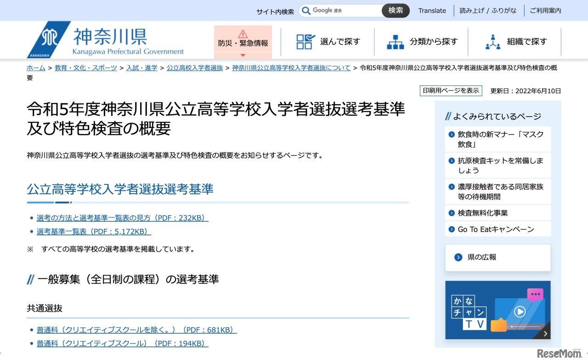Click arrow icon beside Go To Eatキャンペーン
The height and width of the screenshot is (364, 588).
(452, 229)
